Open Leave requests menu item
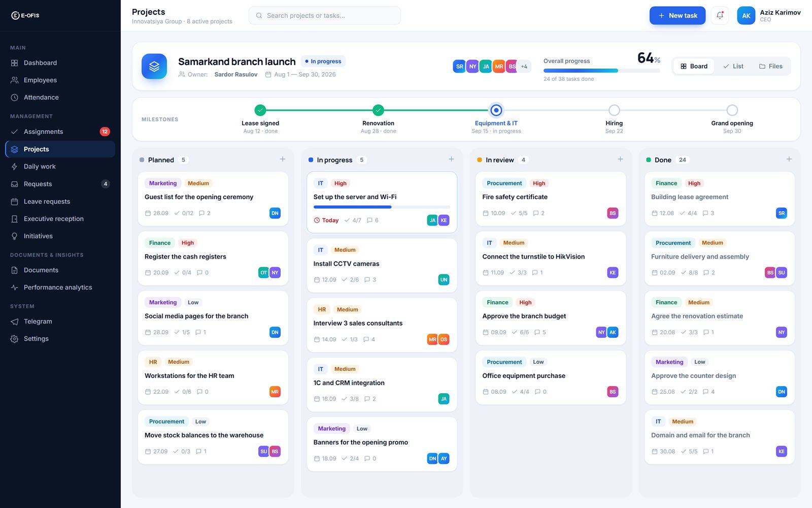 (60, 202)
